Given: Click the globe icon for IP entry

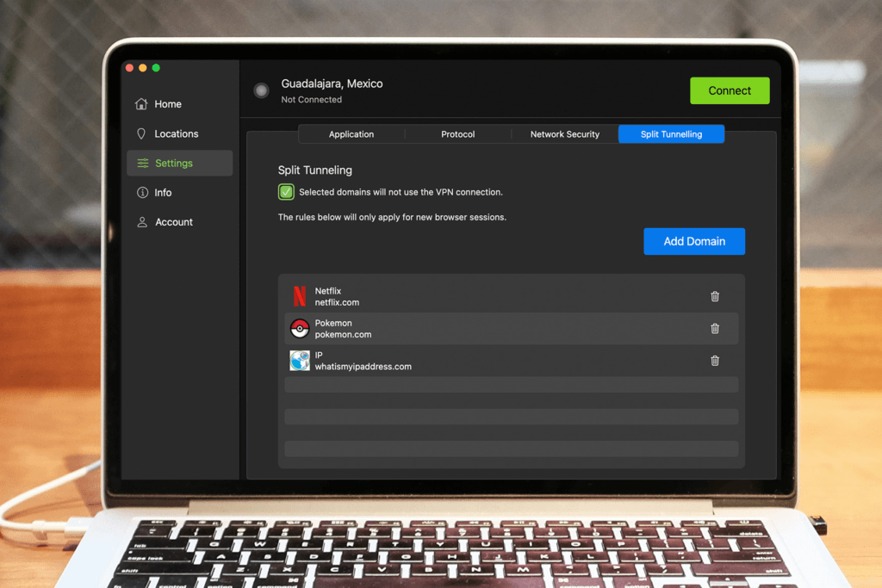Looking at the screenshot, I should (x=300, y=361).
